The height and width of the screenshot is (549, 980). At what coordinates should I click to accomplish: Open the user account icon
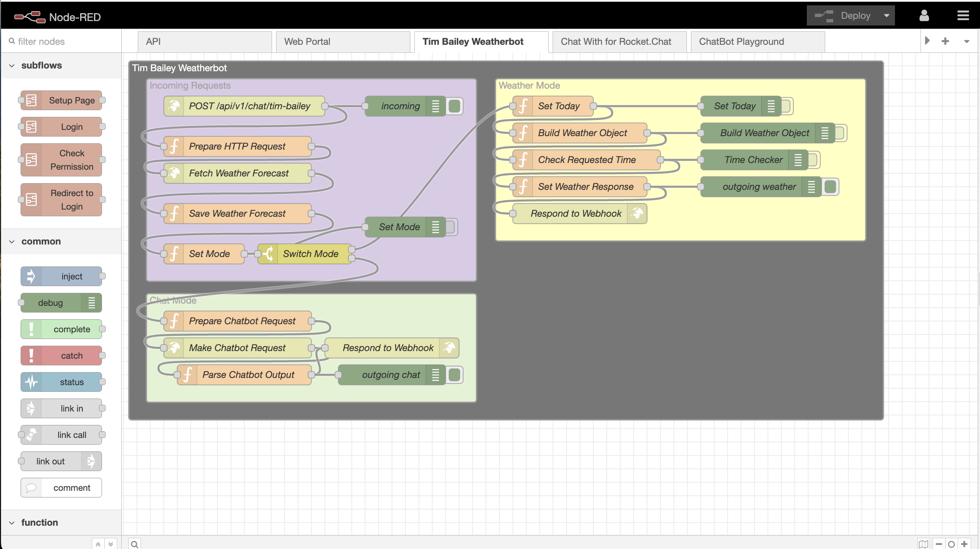924,16
